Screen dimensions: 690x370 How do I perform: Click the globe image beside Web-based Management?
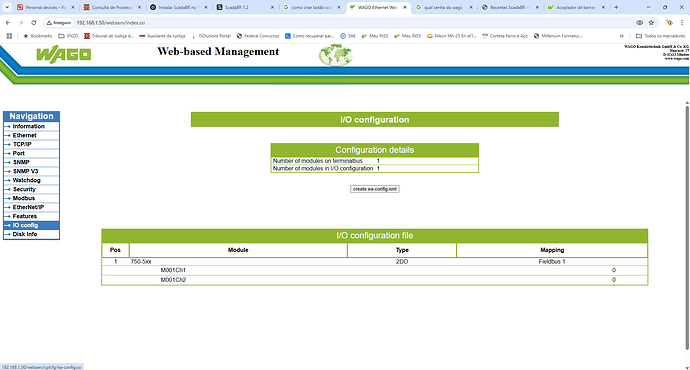[x=335, y=55]
